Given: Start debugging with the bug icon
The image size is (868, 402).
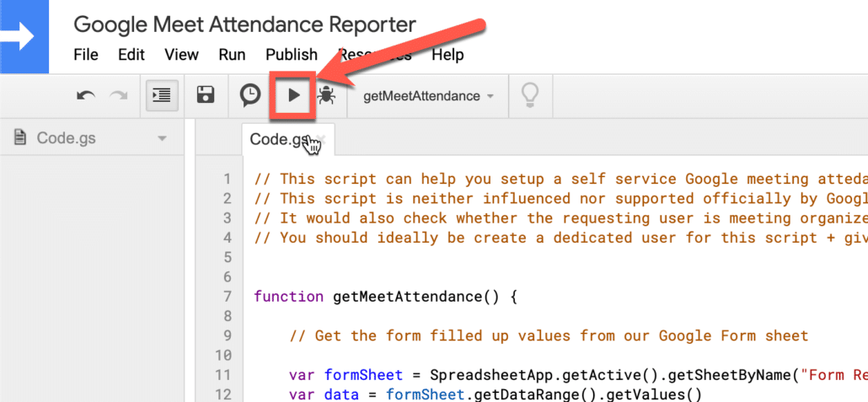Looking at the screenshot, I should click(x=325, y=96).
